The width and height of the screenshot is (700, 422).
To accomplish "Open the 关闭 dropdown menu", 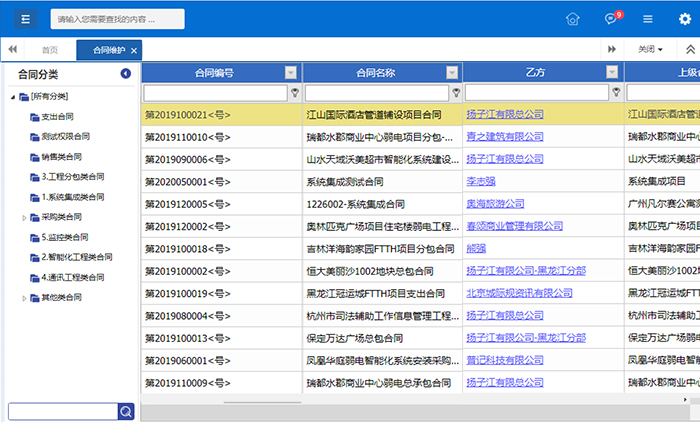I will (x=651, y=49).
